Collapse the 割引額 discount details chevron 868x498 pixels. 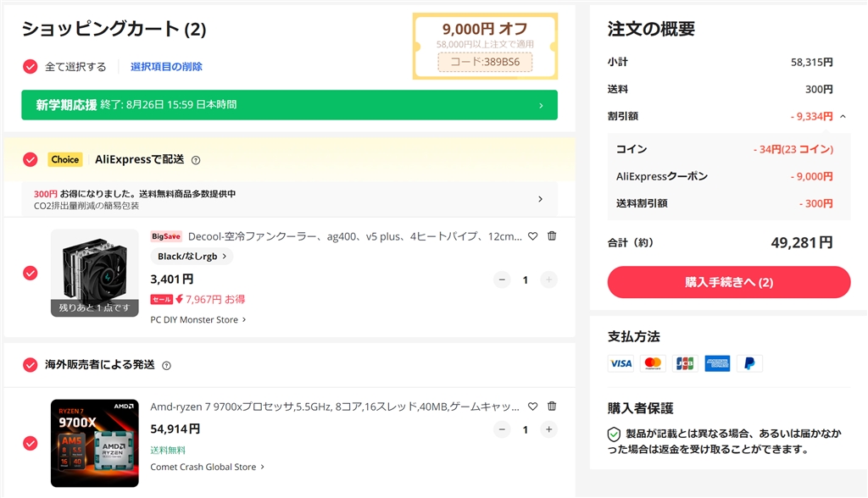pos(843,116)
